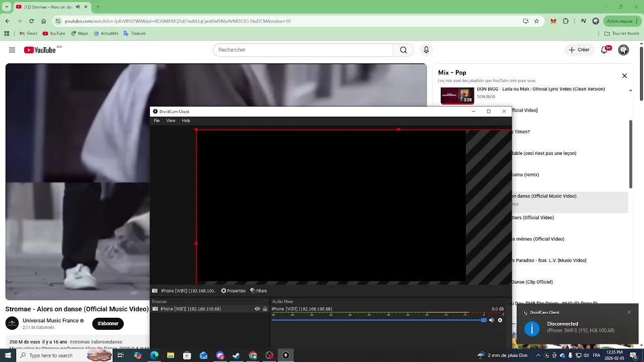Open Chrome media control icon

[584, 21]
